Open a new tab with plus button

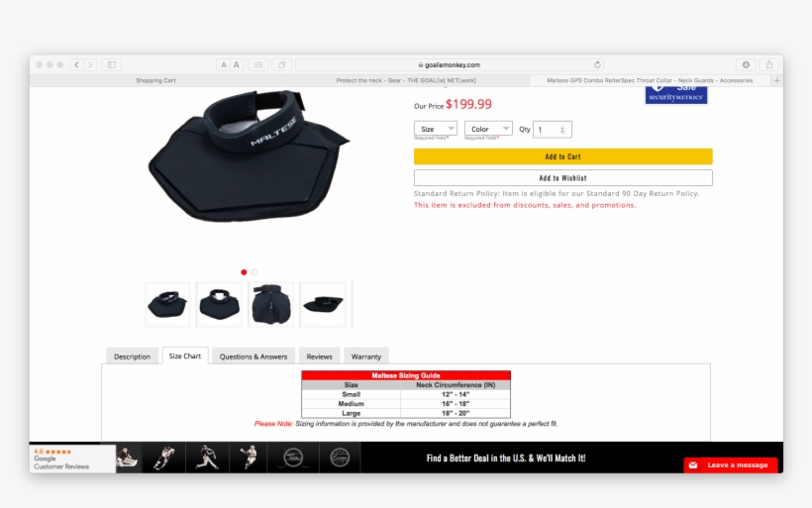pyautogui.click(x=776, y=80)
